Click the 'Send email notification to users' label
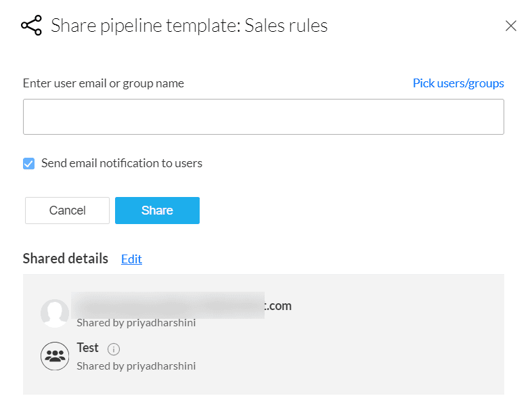This screenshot has width=532, height=417. click(x=122, y=163)
